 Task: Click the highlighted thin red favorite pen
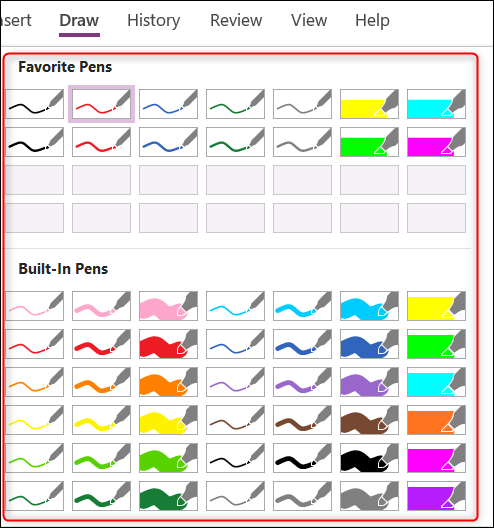[101, 104]
